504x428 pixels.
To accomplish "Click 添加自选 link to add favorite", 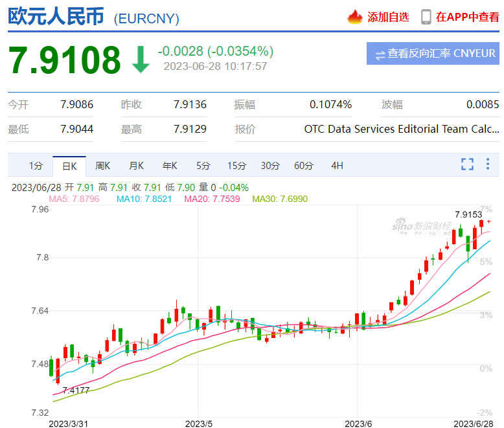I will [x=388, y=17].
